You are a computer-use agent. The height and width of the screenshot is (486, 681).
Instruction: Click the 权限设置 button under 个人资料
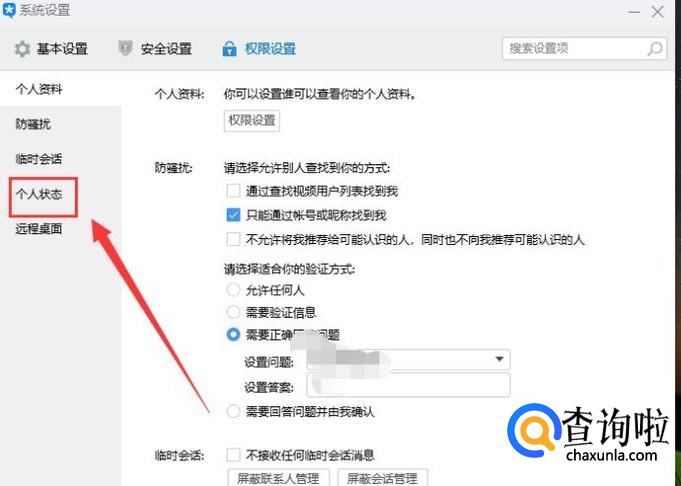251,120
